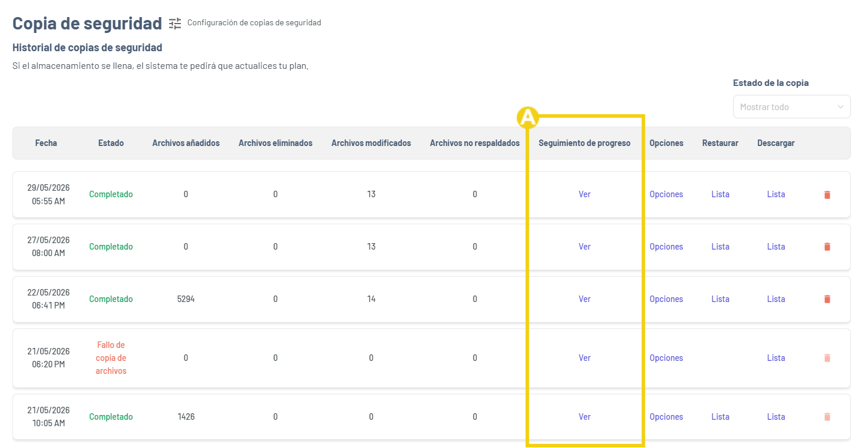Delete the 22/05/2026 backup with trash icon
The width and height of the screenshot is (868, 448).
[x=827, y=299]
